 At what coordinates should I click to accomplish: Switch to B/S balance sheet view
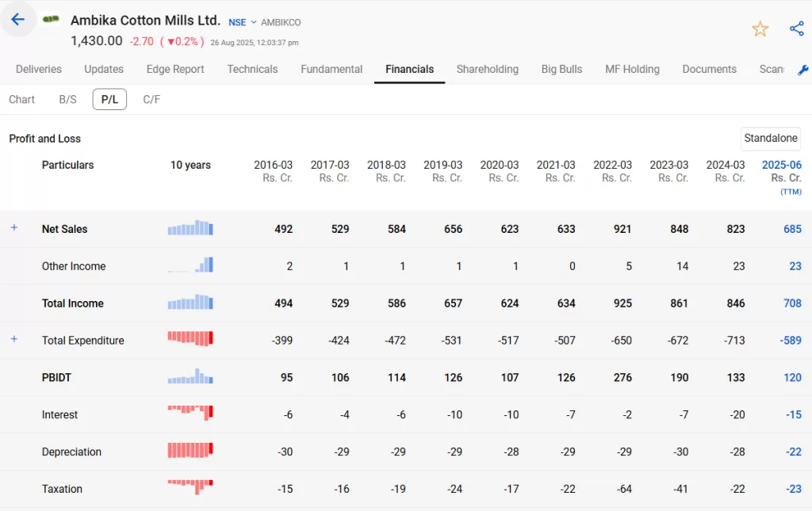tap(68, 99)
